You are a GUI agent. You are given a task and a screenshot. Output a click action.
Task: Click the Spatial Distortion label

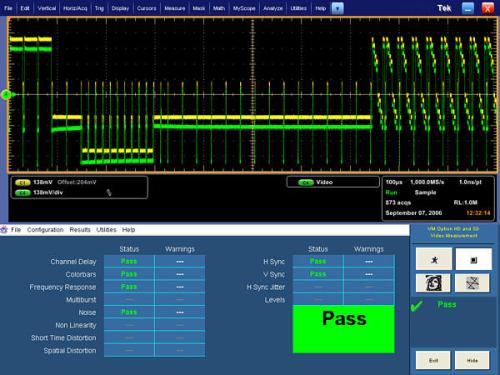(x=70, y=350)
